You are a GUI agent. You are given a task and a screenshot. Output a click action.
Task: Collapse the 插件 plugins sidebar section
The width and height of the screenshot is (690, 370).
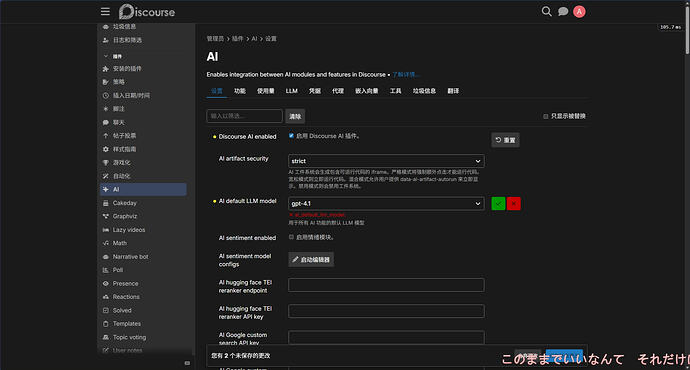tap(114, 56)
